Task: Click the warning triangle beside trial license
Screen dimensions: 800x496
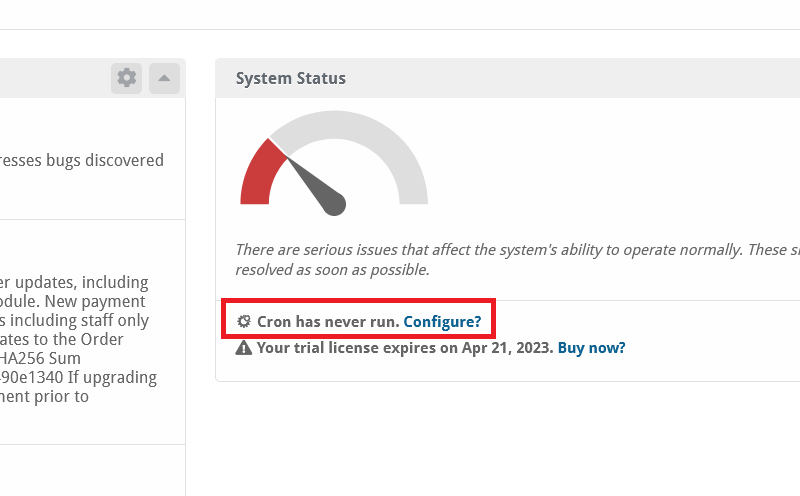Action: (244, 348)
